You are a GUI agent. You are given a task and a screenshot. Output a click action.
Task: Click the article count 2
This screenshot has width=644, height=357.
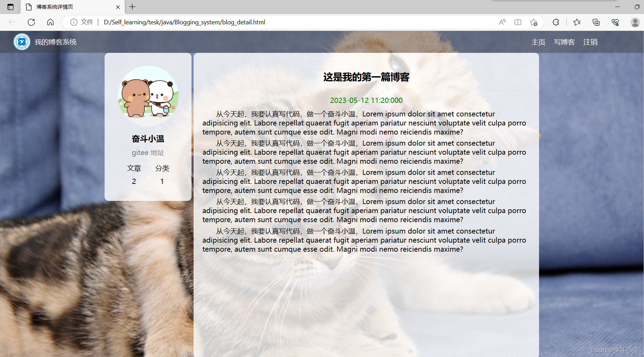[134, 181]
